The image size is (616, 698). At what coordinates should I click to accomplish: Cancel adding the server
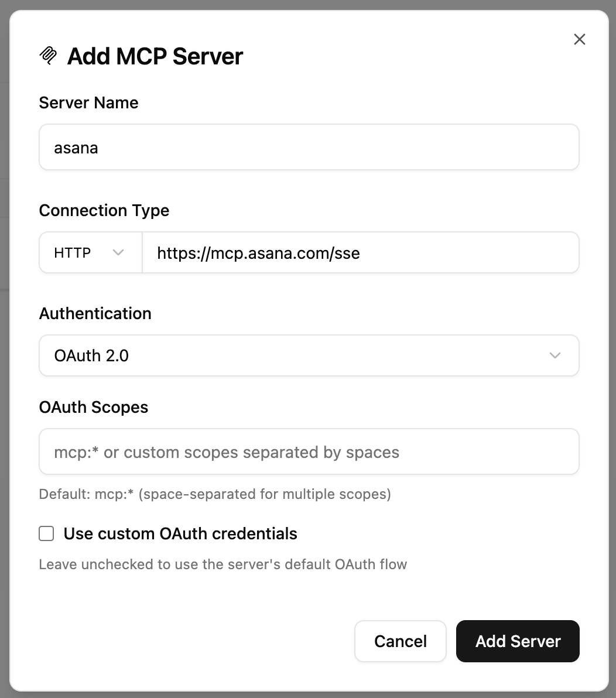pyautogui.click(x=400, y=641)
